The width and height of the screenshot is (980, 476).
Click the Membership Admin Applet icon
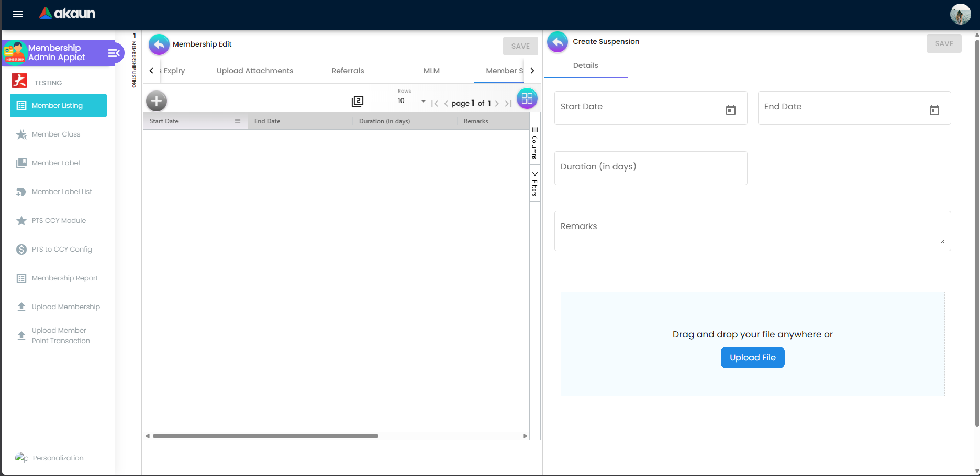click(x=15, y=52)
